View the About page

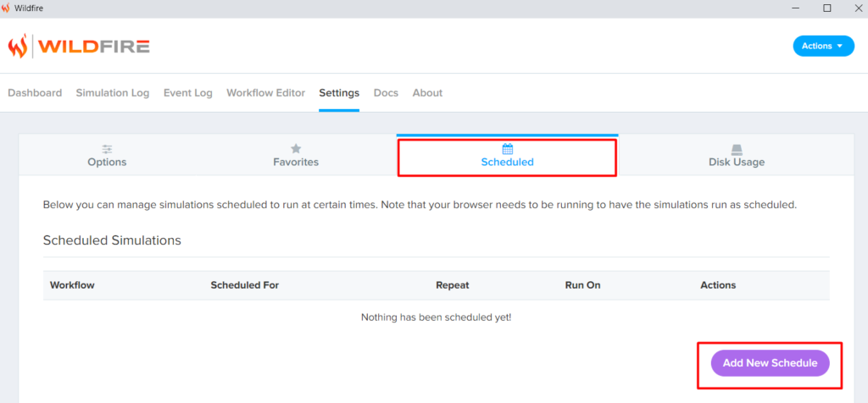tap(427, 93)
